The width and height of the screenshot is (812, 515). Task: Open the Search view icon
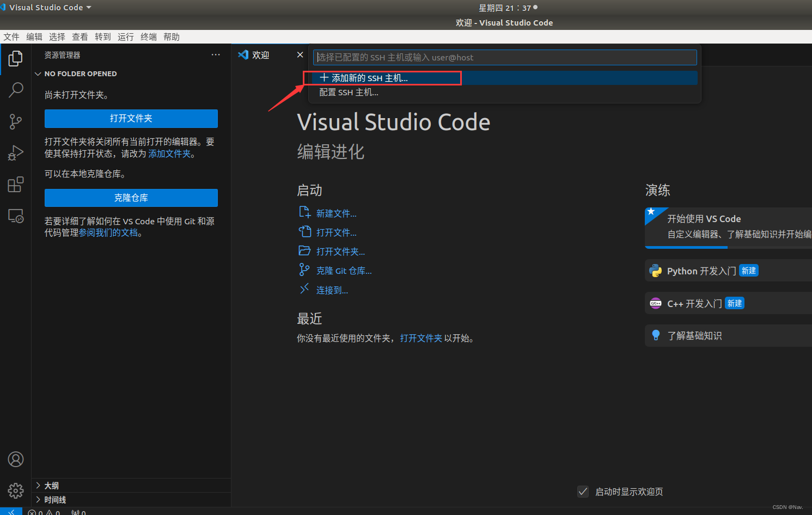tap(16, 90)
